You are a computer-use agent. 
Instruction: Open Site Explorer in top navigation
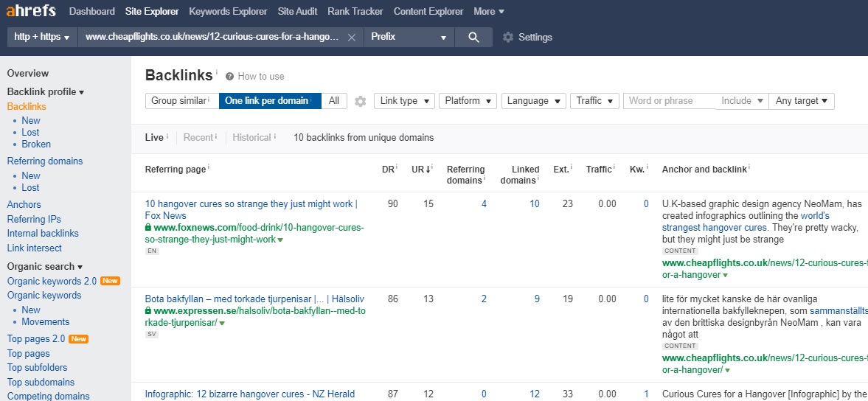point(152,11)
